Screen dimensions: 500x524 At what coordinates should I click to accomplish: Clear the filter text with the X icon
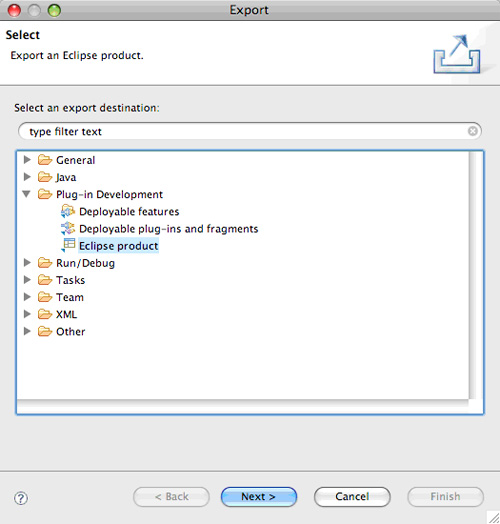point(473,131)
